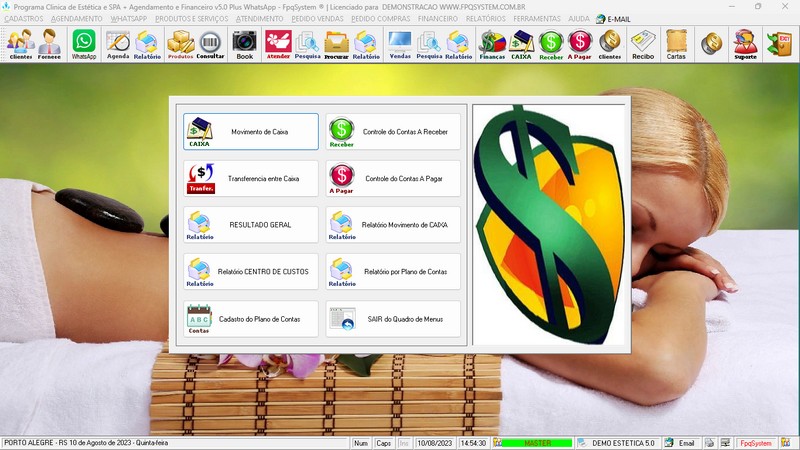The height and width of the screenshot is (450, 800).
Task: Open the Book camera icon
Action: pyautogui.click(x=244, y=44)
